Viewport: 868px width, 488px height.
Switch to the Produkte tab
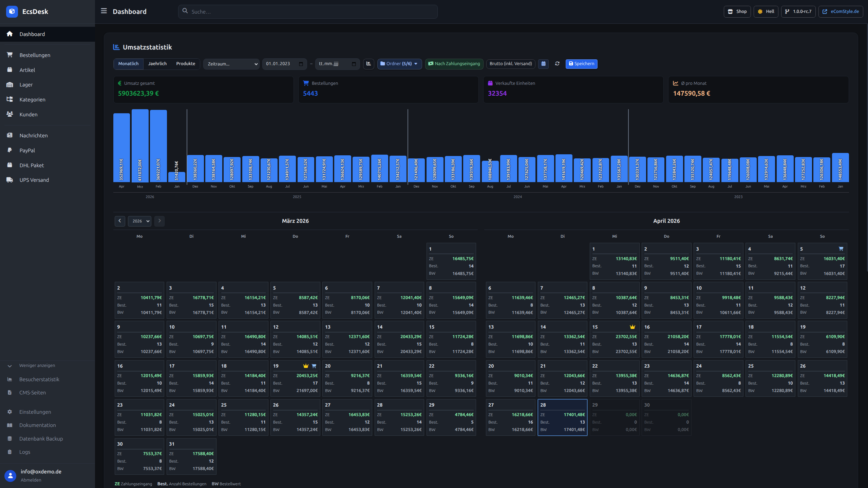[186, 64]
